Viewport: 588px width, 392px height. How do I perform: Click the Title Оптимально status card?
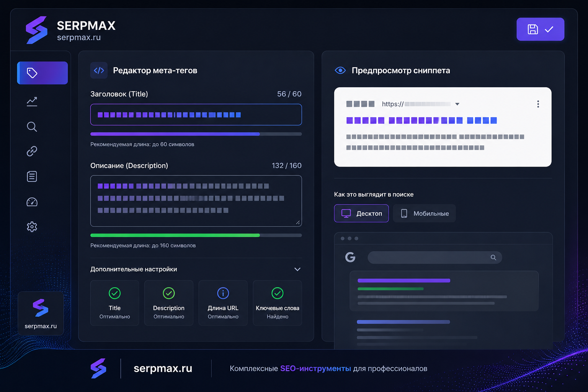pyautogui.click(x=114, y=303)
